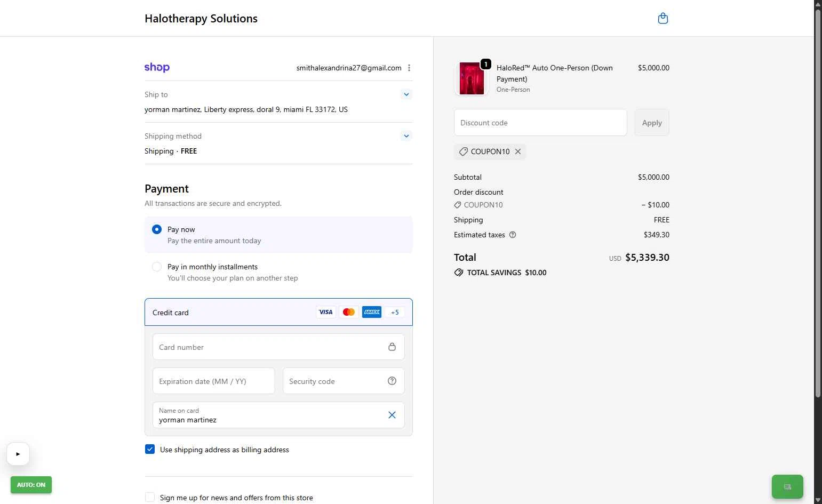Focus the Card number field
Image resolution: width=822 pixels, height=504 pixels.
(x=278, y=347)
